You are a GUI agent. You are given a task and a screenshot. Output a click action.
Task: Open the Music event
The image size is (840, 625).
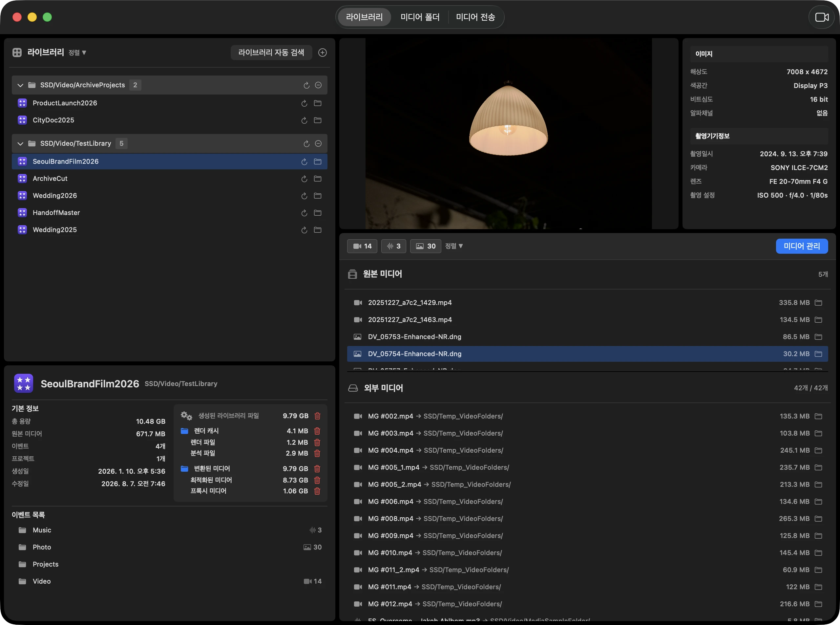pyautogui.click(x=169, y=530)
